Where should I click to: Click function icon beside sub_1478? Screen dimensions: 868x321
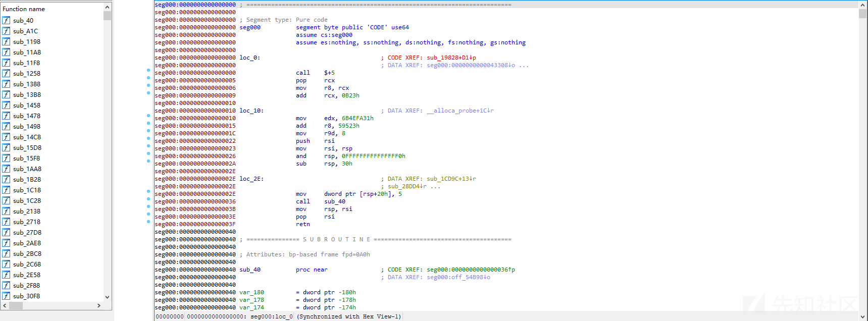point(6,116)
